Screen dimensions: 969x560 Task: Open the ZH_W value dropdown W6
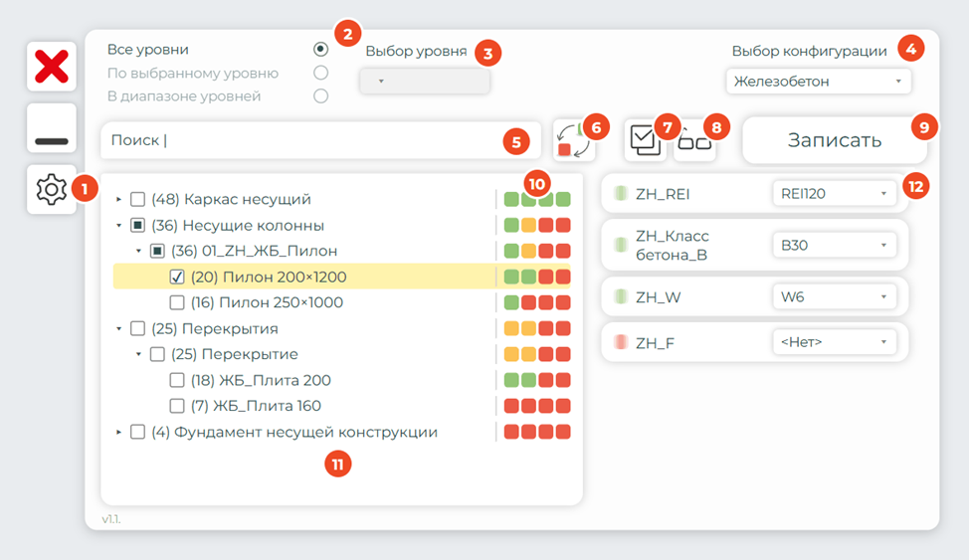pyautogui.click(x=835, y=296)
